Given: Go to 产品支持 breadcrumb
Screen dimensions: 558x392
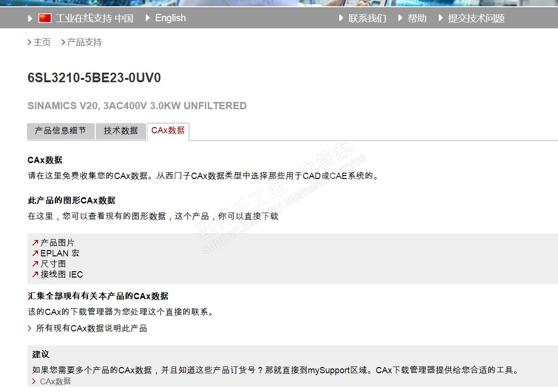Looking at the screenshot, I should (84, 42).
